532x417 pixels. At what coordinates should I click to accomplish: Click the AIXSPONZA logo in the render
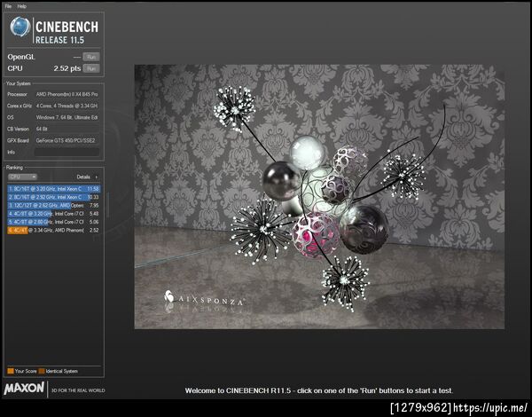coord(205,297)
